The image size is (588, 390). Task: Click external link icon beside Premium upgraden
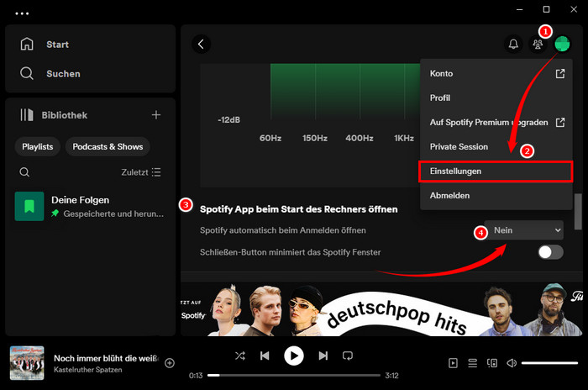click(x=560, y=123)
